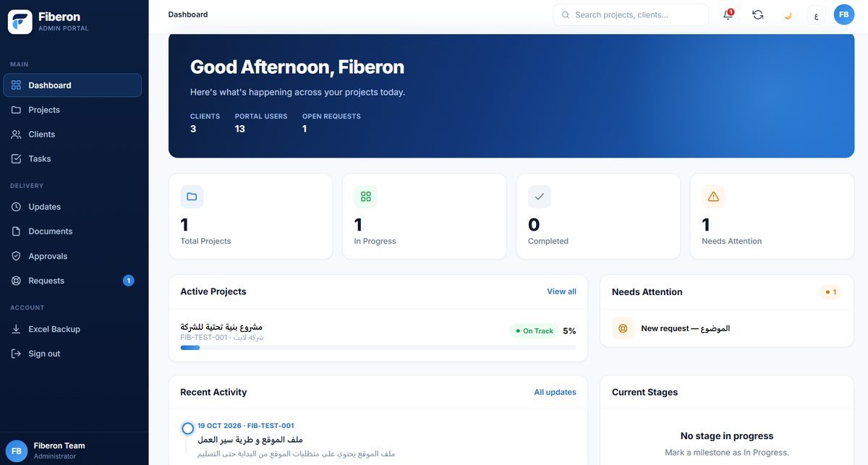Click All updates link
The height and width of the screenshot is (465, 868).
point(555,392)
